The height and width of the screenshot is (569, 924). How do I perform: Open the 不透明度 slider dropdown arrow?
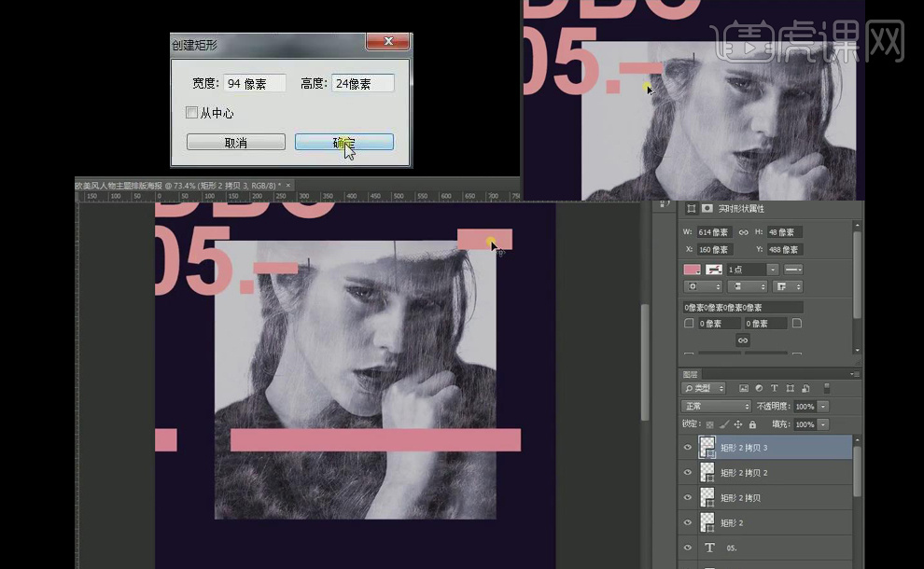click(823, 407)
